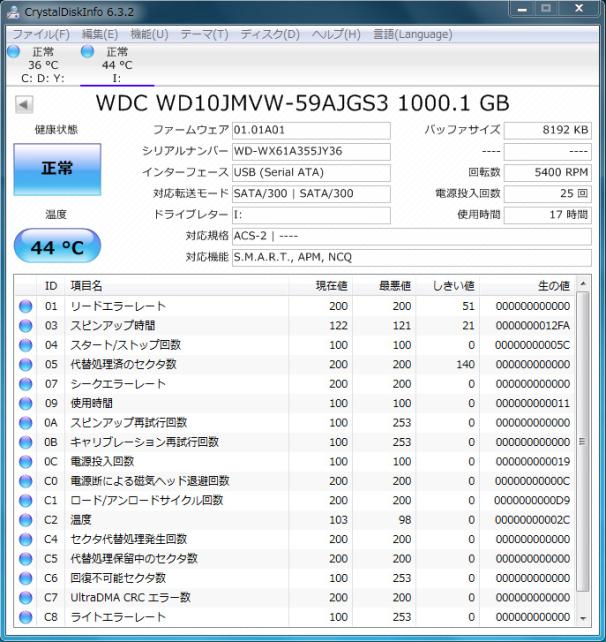Open the ディスク(D) menu
Screen dimensions: 606x642
click(270, 34)
